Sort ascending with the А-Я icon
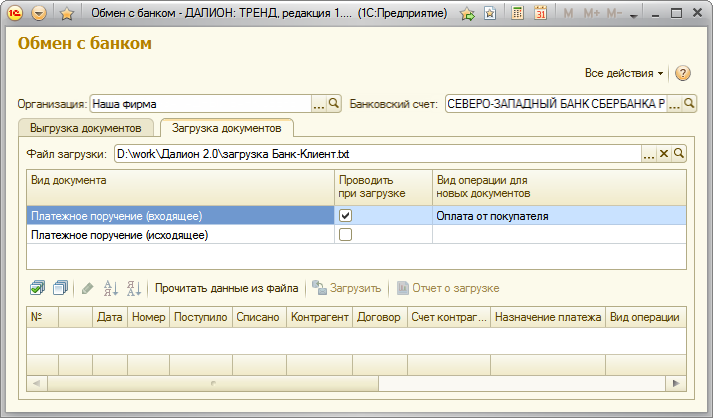 pos(110,288)
